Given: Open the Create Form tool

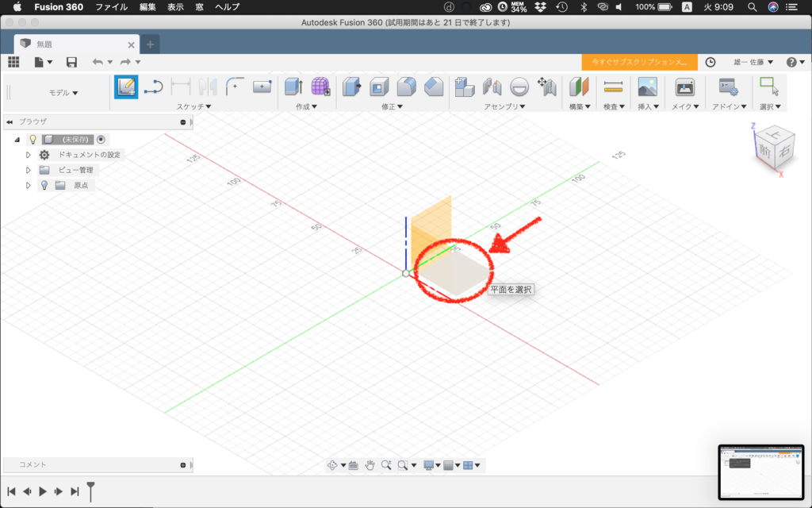Looking at the screenshot, I should (320, 87).
